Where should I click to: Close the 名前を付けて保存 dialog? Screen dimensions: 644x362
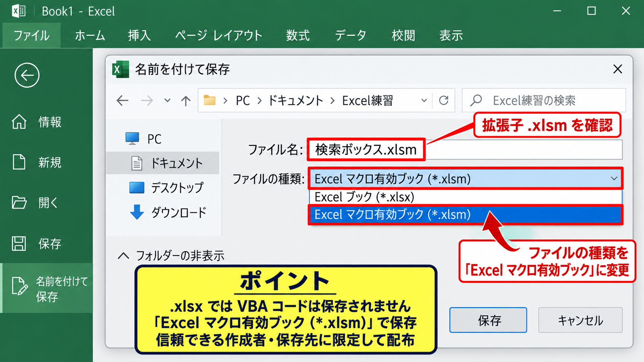point(618,69)
